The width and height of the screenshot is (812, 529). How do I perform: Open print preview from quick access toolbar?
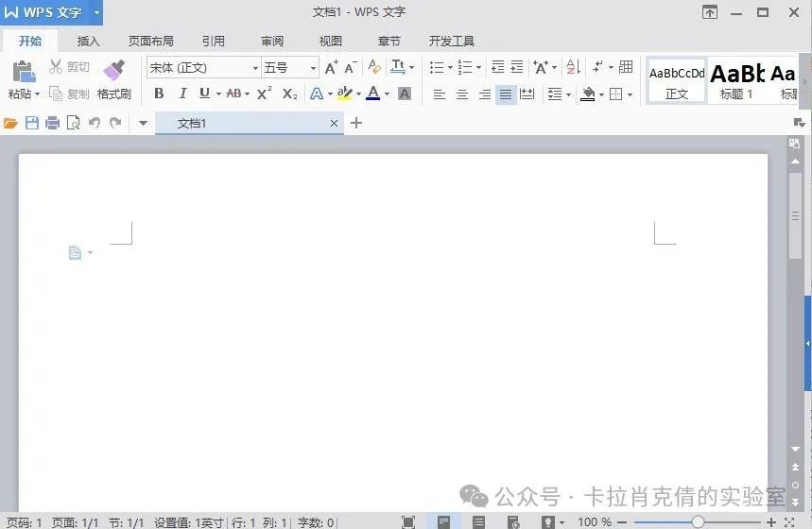(74, 123)
